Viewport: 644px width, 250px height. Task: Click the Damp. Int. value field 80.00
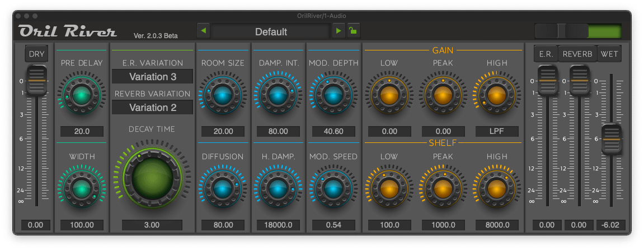tap(278, 132)
